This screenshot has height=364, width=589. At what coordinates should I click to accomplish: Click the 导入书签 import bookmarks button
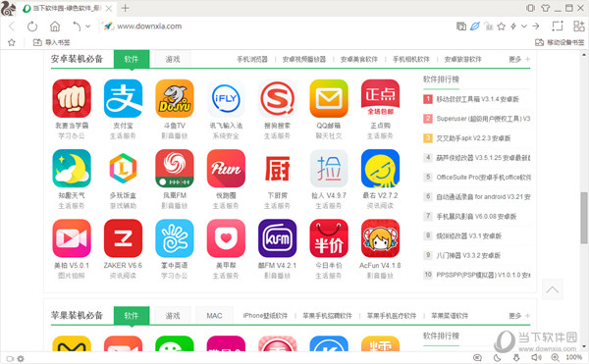[51, 42]
